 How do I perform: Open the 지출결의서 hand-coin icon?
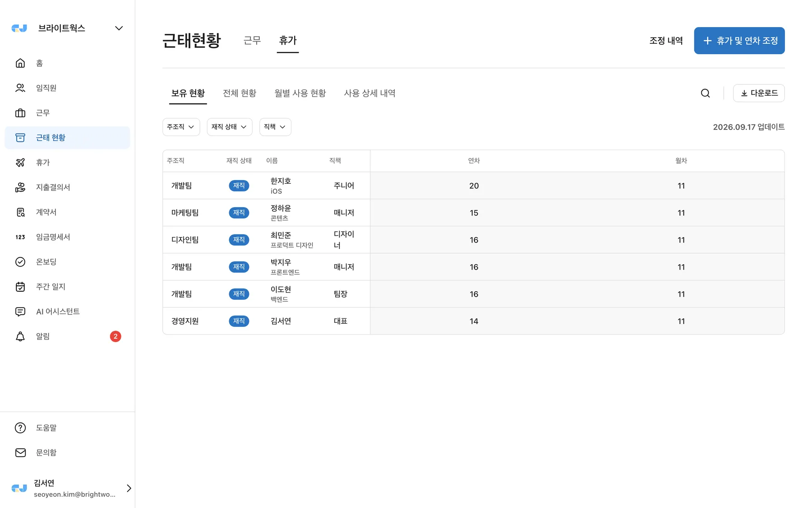(x=20, y=187)
